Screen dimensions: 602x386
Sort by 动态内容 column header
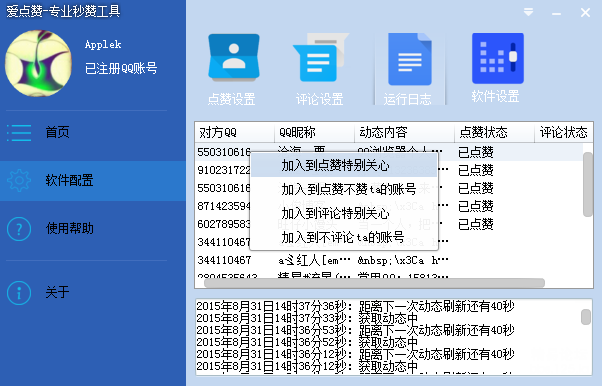pyautogui.click(x=404, y=133)
